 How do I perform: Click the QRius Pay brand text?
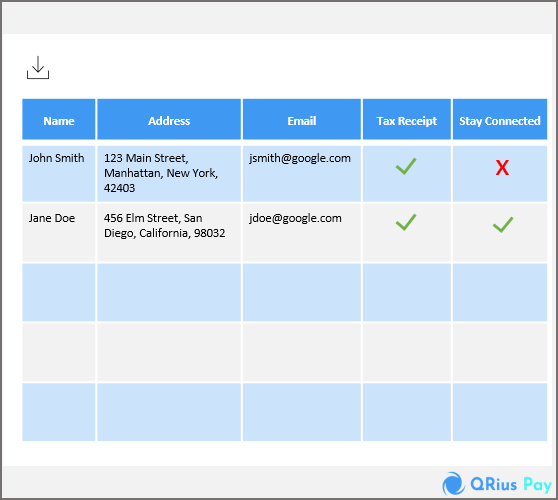(x=511, y=484)
